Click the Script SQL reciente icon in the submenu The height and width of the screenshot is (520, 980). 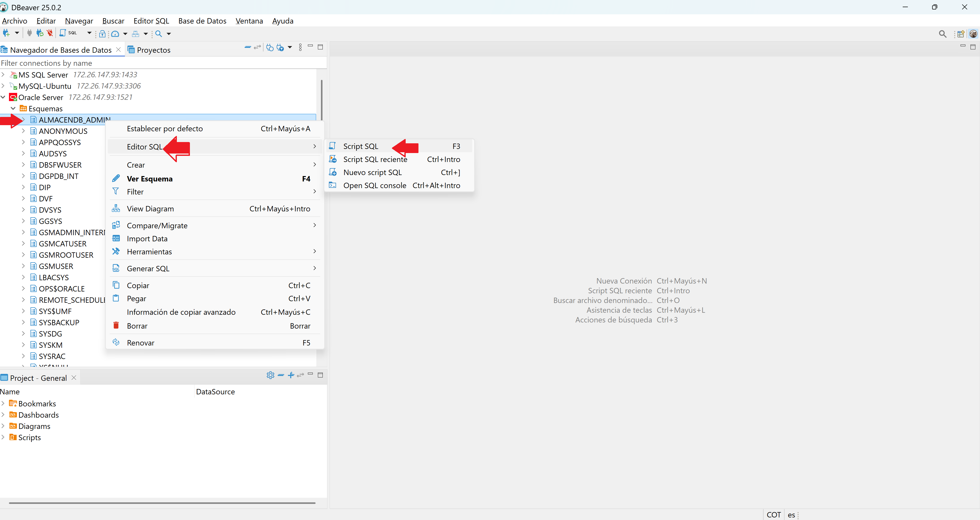pos(333,159)
